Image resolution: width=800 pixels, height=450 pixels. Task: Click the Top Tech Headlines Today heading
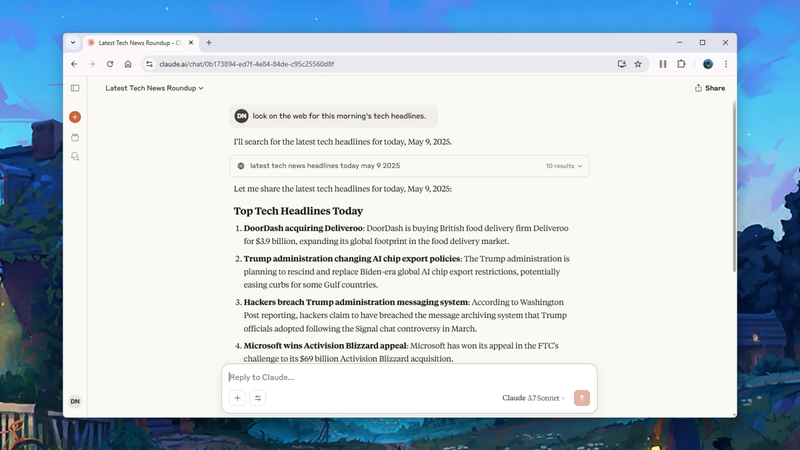click(x=298, y=211)
